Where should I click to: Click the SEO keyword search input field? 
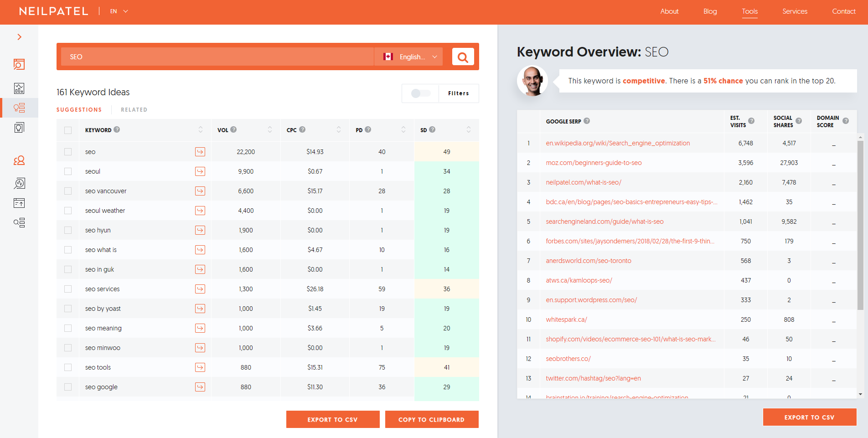[217, 57]
